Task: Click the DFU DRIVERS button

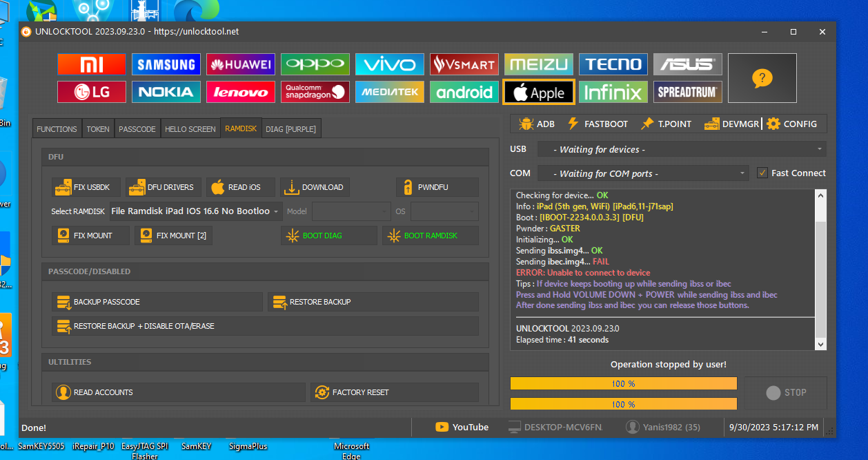Action: tap(164, 187)
